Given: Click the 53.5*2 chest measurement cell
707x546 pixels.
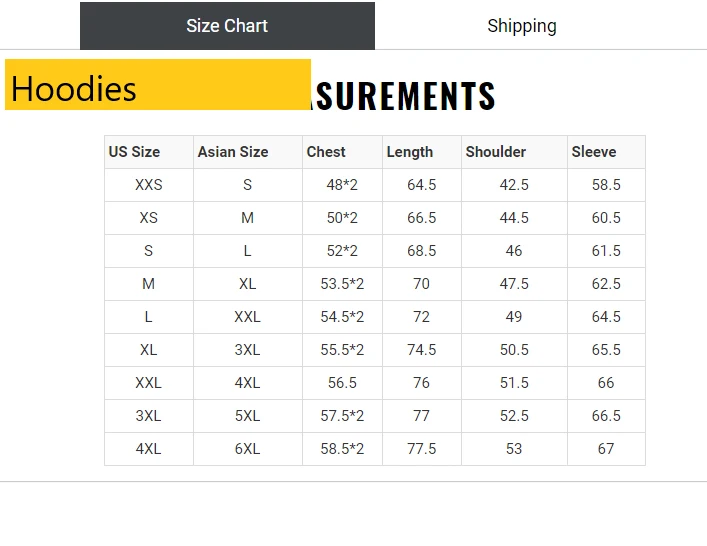Looking at the screenshot, I should [x=342, y=284].
